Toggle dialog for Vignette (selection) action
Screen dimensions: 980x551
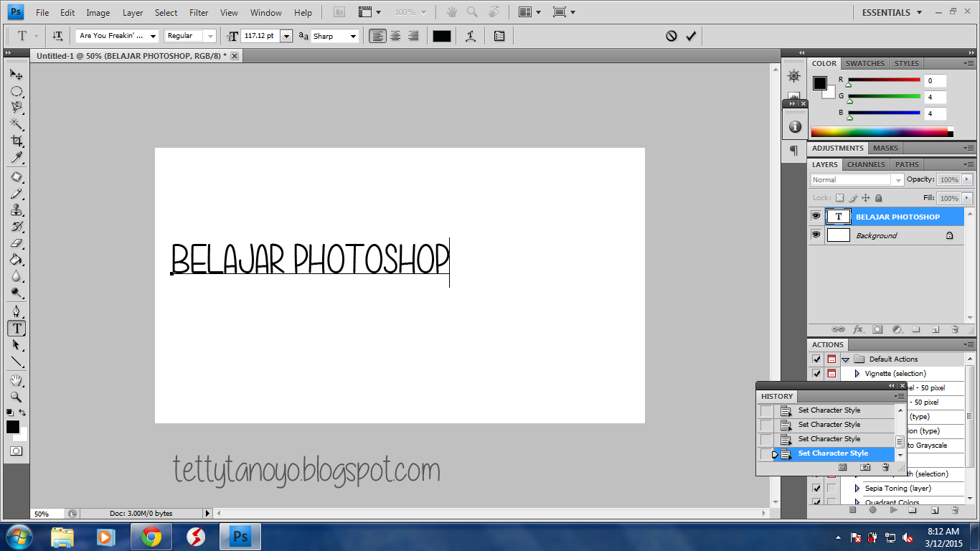point(831,373)
